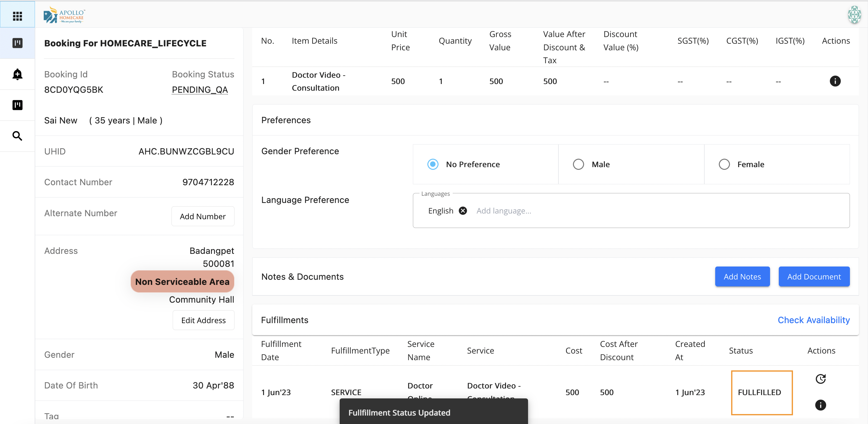Click the Add language input field
Screen dimensions: 868x424
pyautogui.click(x=504, y=211)
